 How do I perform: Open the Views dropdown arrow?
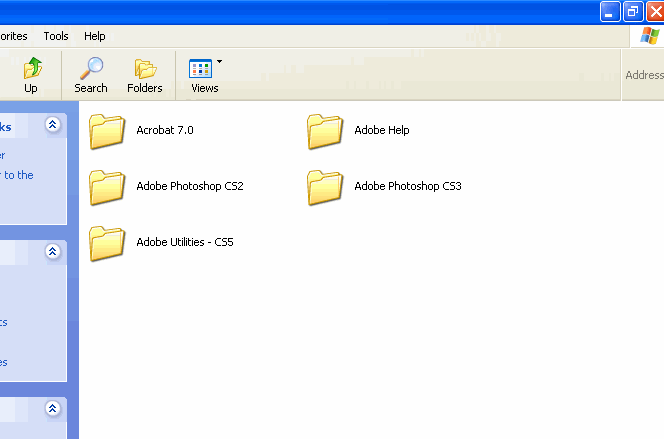pyautogui.click(x=220, y=62)
